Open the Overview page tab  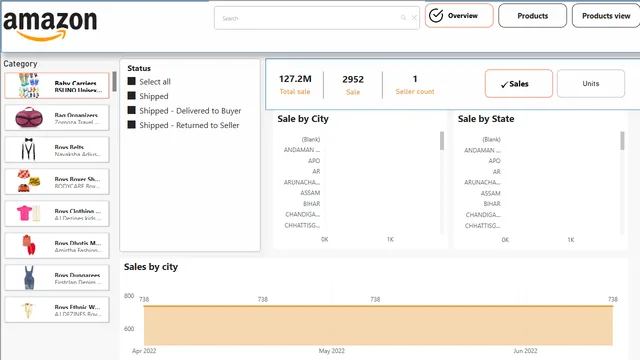click(x=459, y=16)
